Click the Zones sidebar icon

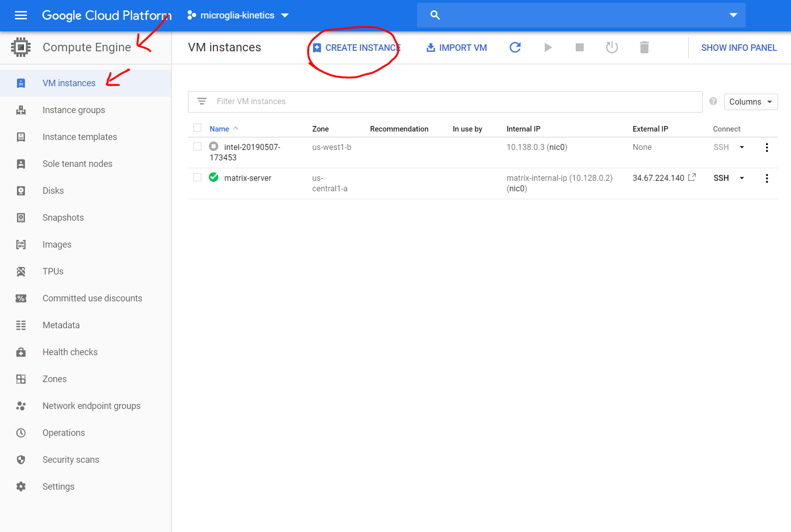[21, 379]
